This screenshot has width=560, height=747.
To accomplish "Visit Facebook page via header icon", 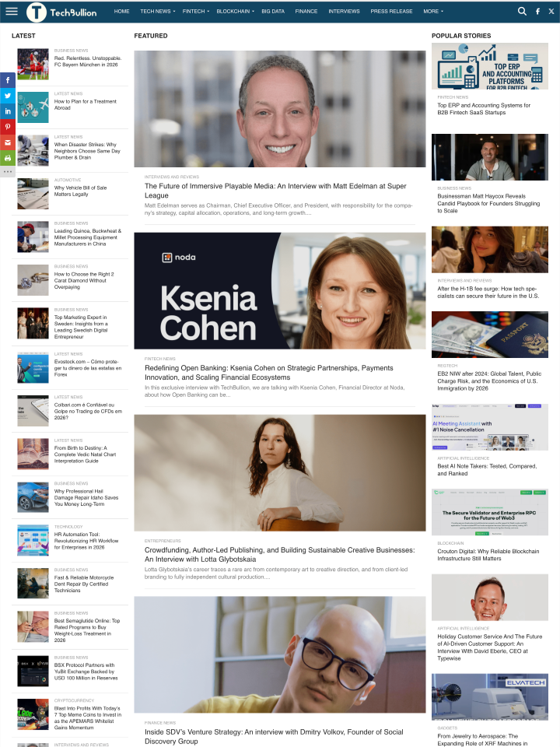I will click(x=537, y=12).
